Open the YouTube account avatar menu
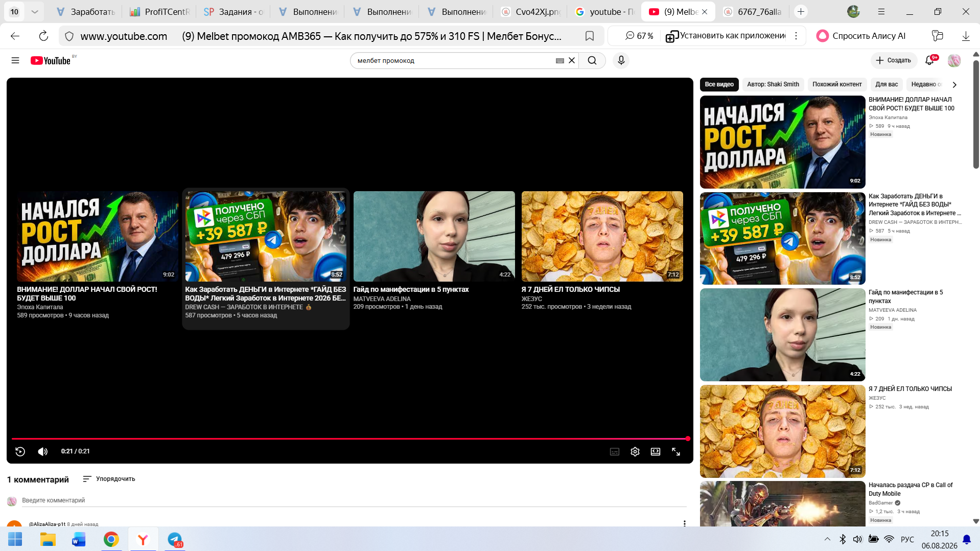 [954, 60]
